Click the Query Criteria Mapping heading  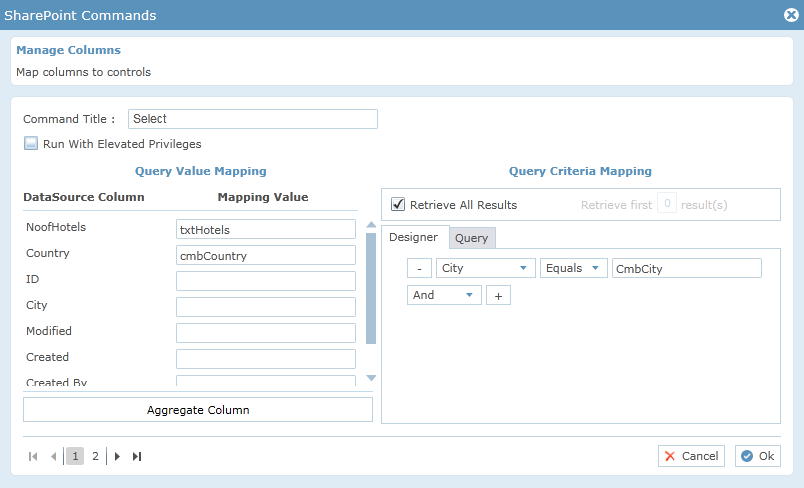580,171
